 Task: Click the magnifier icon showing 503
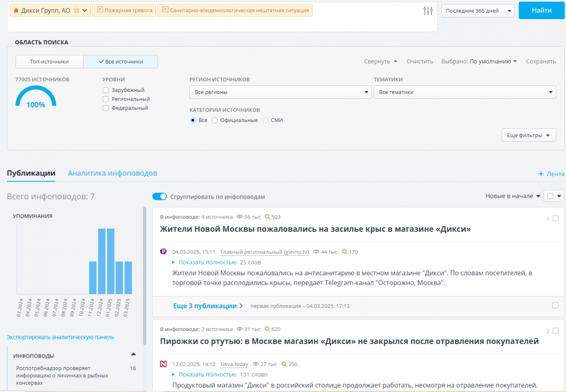point(267,217)
